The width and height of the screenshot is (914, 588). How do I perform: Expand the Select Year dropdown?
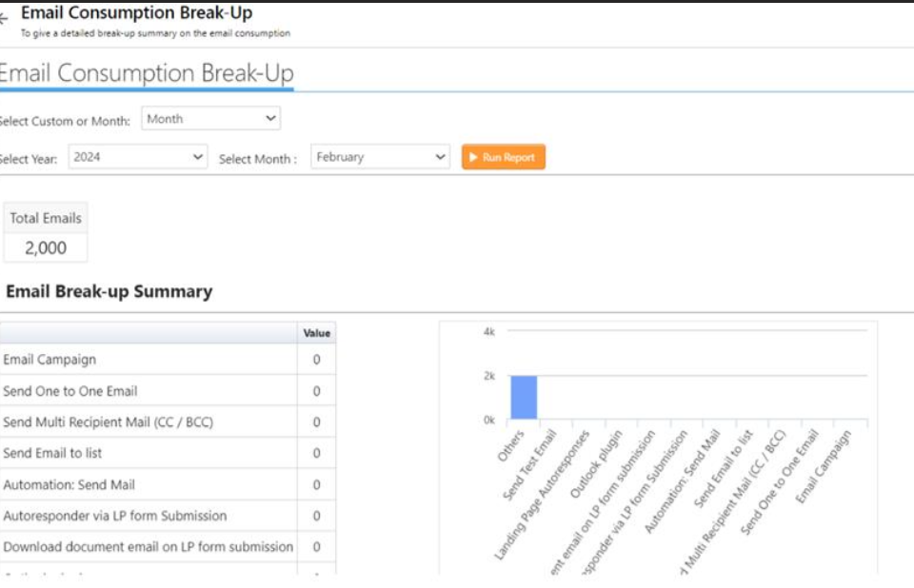point(138,158)
